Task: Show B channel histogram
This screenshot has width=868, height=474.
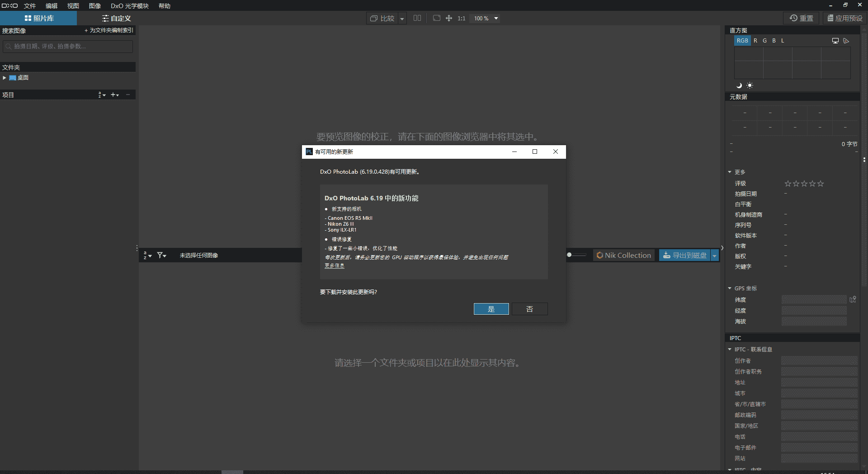Action: (x=774, y=41)
